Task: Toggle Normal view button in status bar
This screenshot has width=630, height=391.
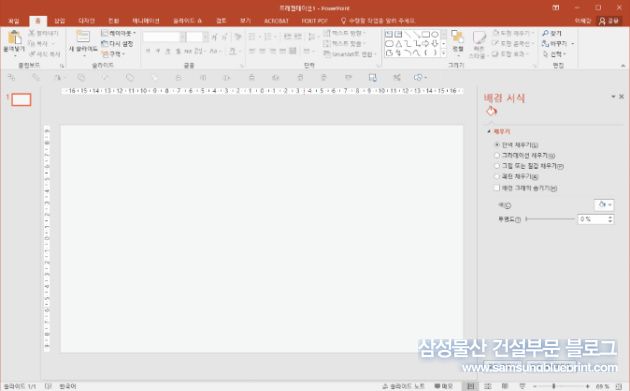Action: (x=470, y=386)
